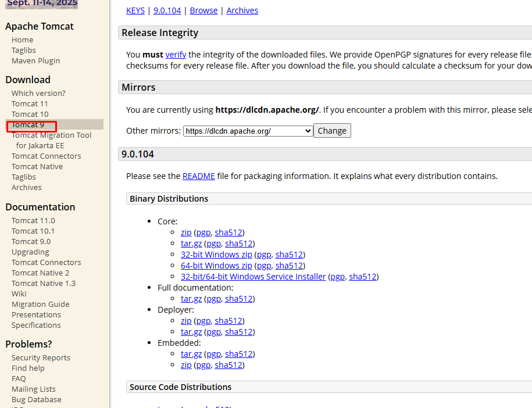532x408 pixels.
Task: Open Find help sidebar link
Action: pos(28,368)
